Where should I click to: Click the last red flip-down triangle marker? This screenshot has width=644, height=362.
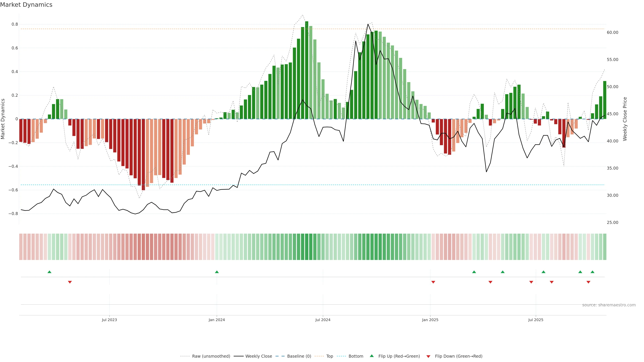(x=588, y=282)
